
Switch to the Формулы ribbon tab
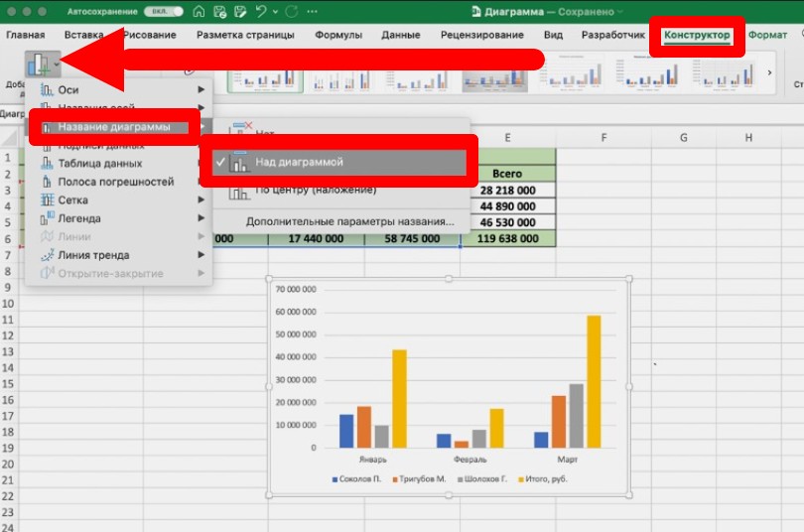coord(337,35)
